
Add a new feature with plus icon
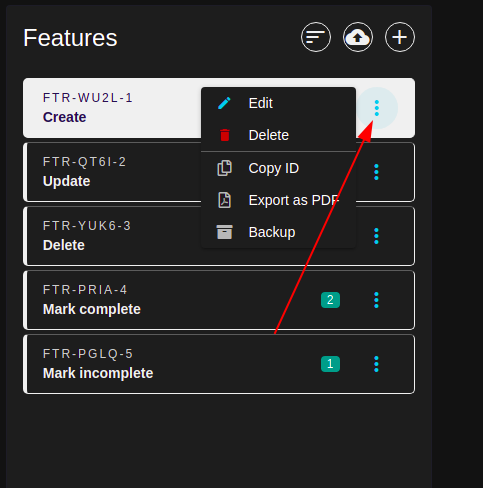(x=400, y=37)
